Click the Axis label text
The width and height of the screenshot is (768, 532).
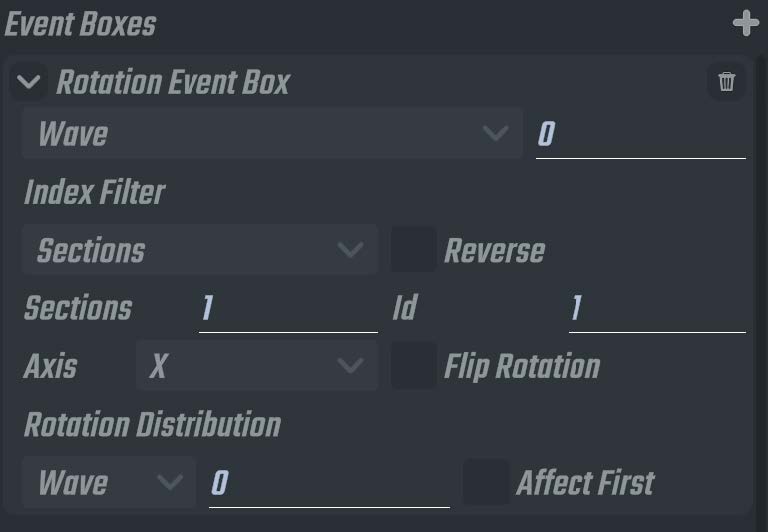coord(50,366)
